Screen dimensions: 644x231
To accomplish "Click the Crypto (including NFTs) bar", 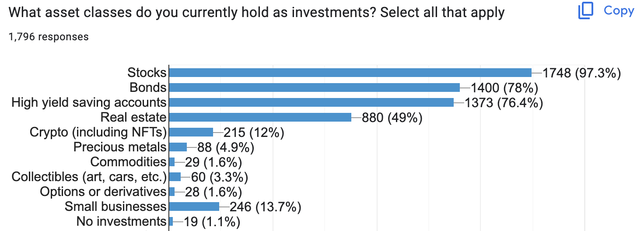I will click(191, 132).
